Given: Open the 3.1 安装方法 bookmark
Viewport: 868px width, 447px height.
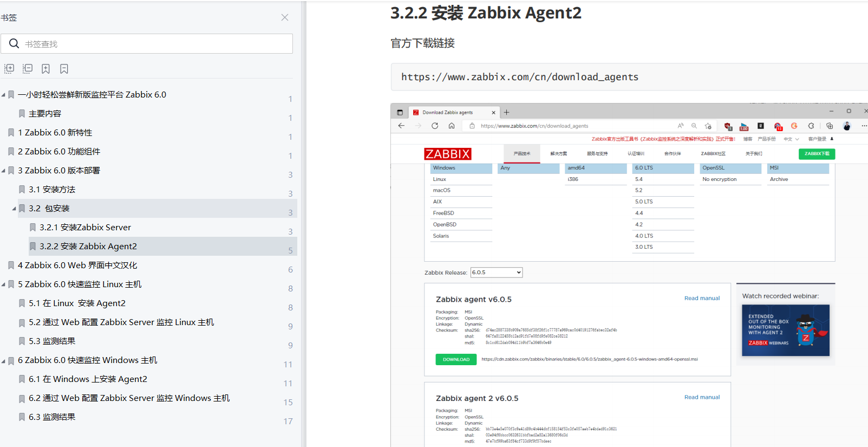Looking at the screenshot, I should click(52, 189).
